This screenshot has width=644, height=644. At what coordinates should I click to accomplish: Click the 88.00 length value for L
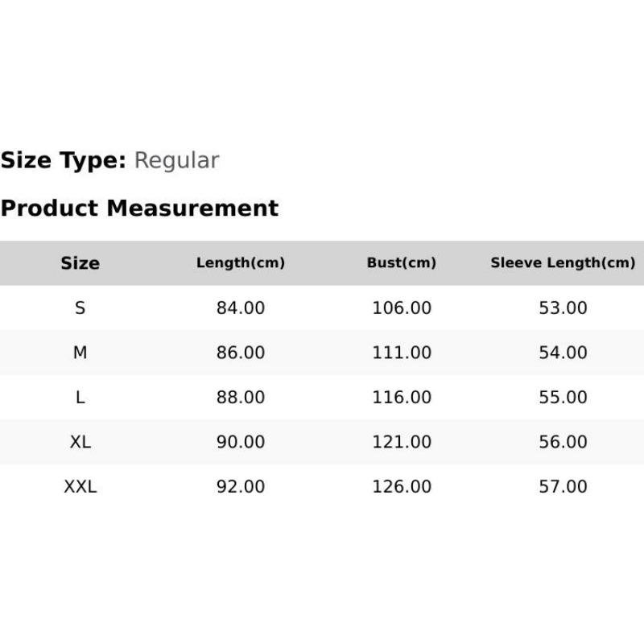pos(241,397)
